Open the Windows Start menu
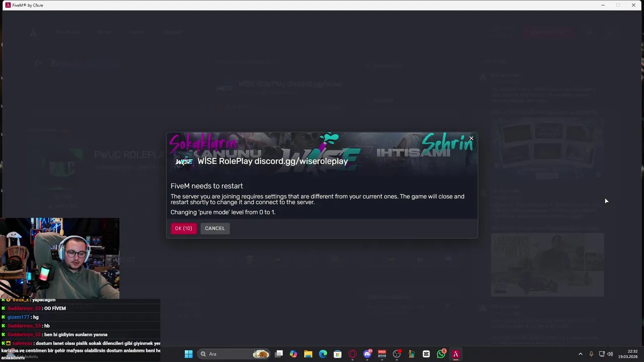 coord(189,354)
